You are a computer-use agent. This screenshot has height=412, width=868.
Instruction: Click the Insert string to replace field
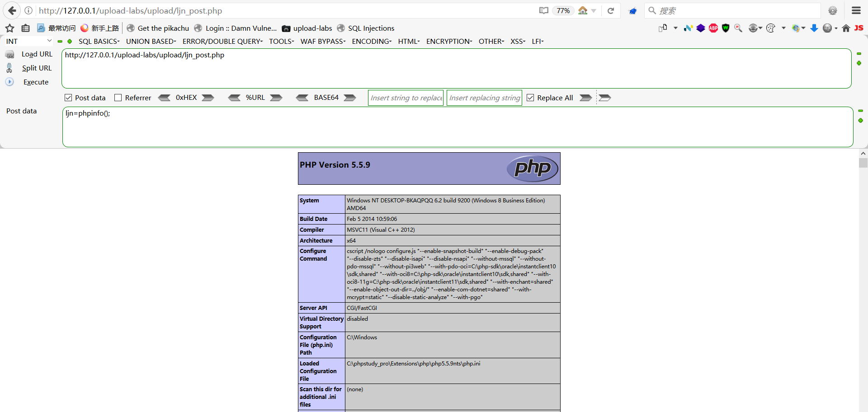coord(406,98)
